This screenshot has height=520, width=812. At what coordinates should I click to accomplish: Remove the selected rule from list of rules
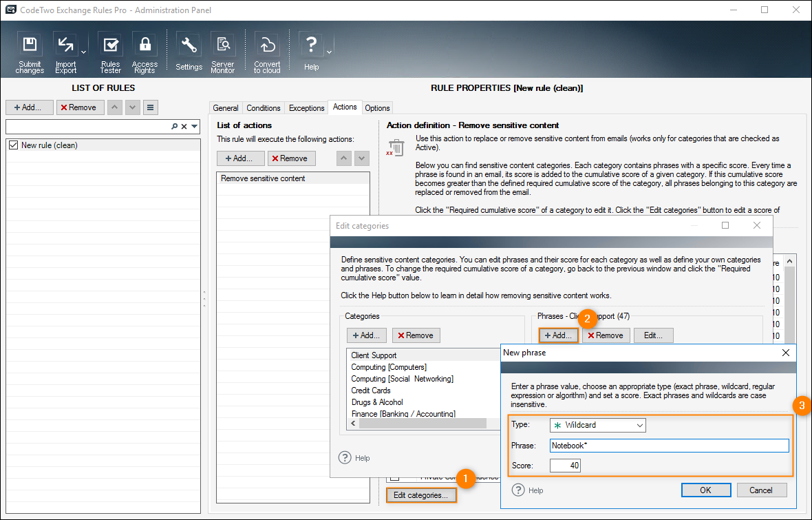[x=81, y=107]
